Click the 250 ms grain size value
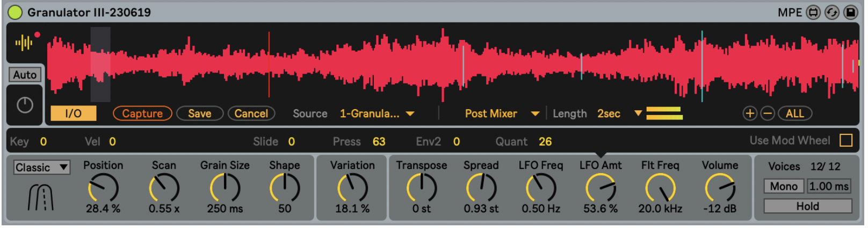 click(x=225, y=208)
